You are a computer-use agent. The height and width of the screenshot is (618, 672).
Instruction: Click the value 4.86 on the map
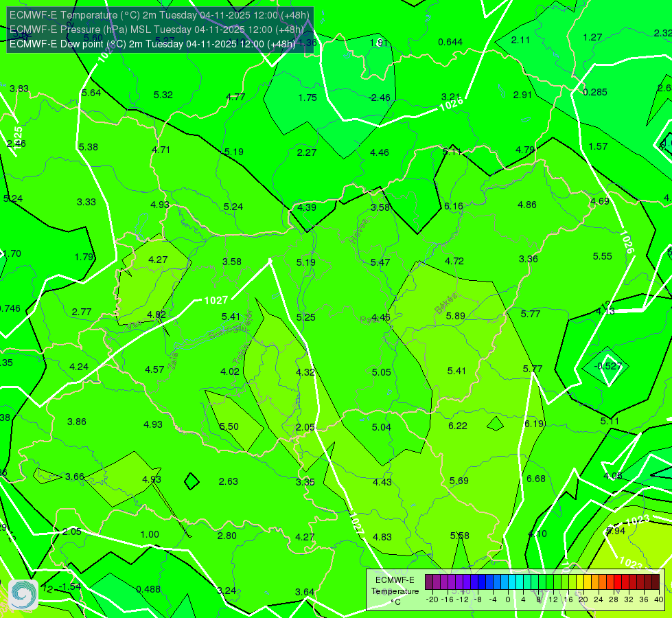pos(526,205)
